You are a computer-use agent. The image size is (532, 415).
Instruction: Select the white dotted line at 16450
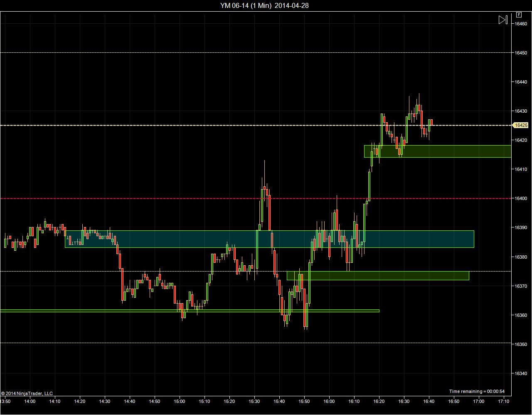tap(256, 52)
